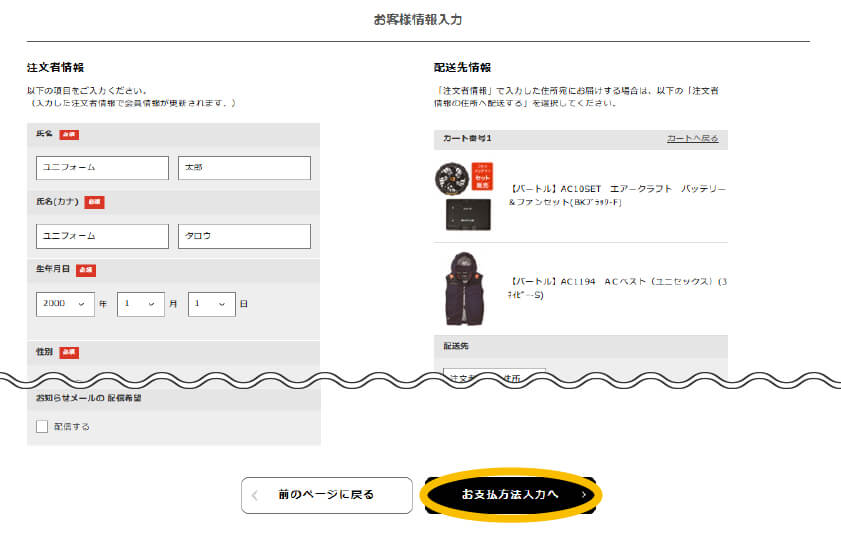This screenshot has height=541, width=841.
Task: Expand the birth month dropdown
Action: [140, 304]
